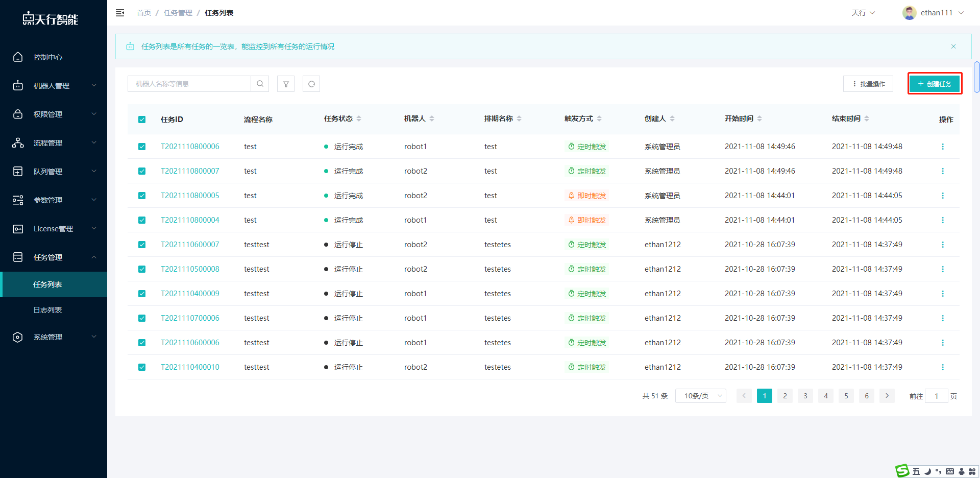
Task: Uncheck the row T2021110400010 checkbox
Action: [142, 367]
